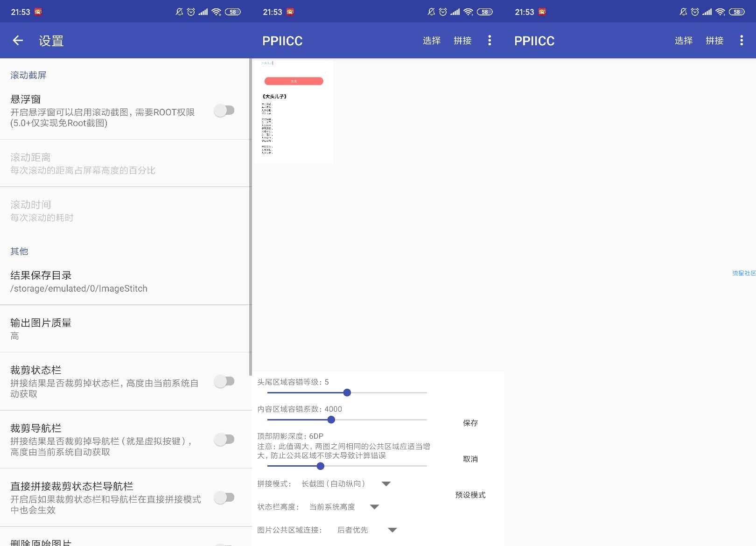The image size is (756, 546).
Task: Open the 状态栏高度 dropdown showing 当前系统高度
Action: [x=344, y=507]
